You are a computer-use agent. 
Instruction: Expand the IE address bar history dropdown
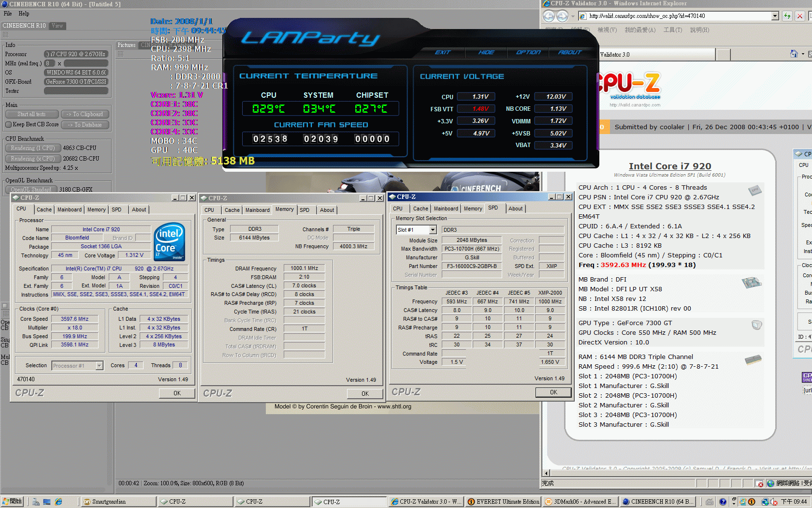(775, 16)
